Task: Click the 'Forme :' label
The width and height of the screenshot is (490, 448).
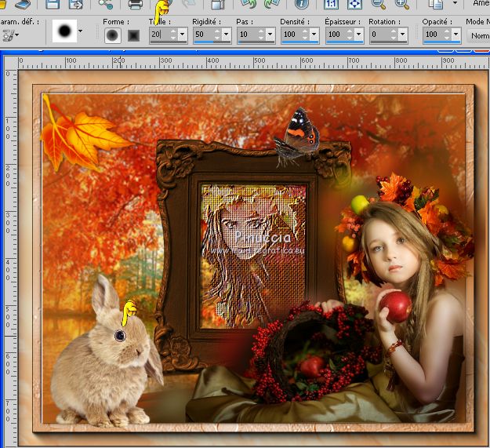Action: [x=115, y=22]
